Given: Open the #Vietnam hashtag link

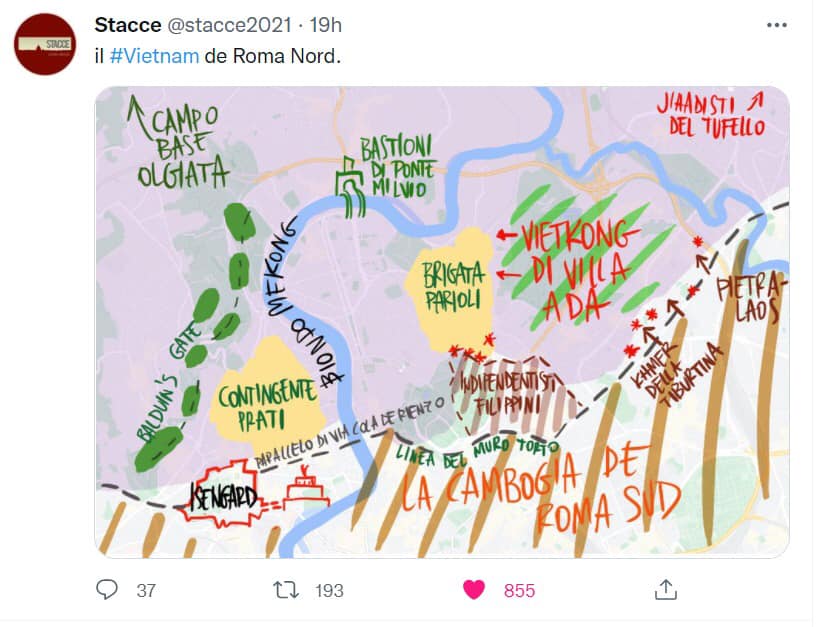Looking at the screenshot, I should (x=154, y=55).
